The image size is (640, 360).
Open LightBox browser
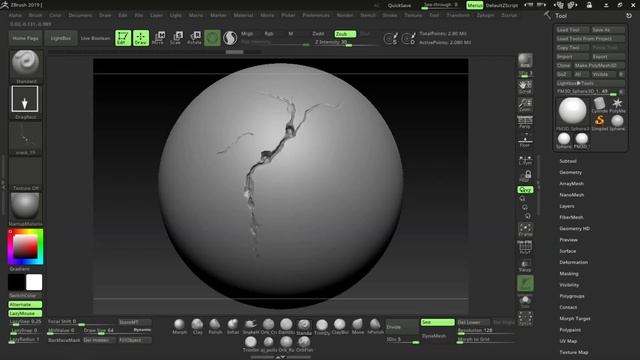[60, 38]
